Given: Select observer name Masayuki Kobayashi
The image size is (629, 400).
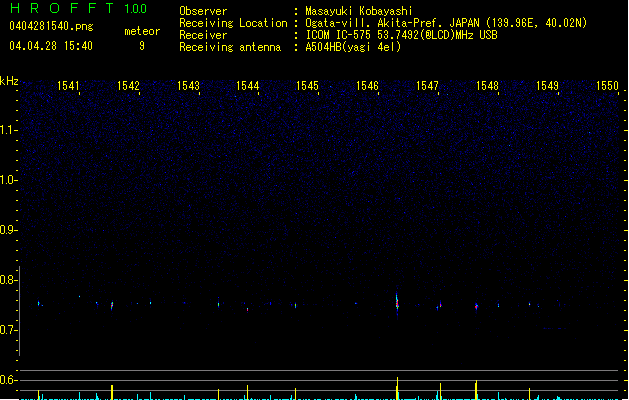Looking at the screenshot, I should pyautogui.click(x=358, y=11).
